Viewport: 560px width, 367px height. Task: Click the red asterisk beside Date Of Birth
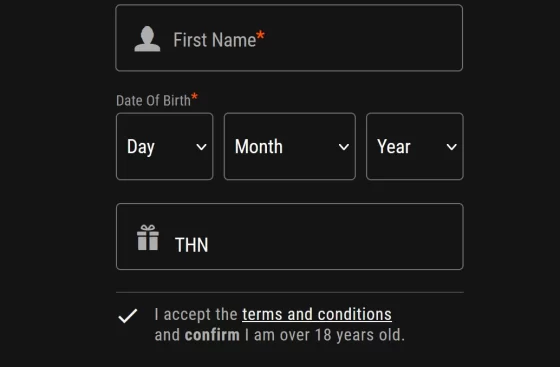coord(194,97)
